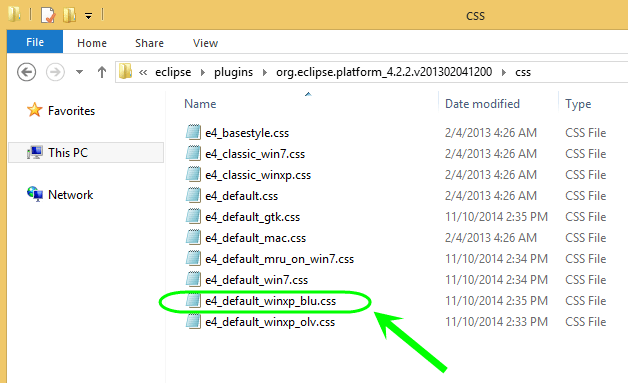Open the File menu
The width and height of the screenshot is (628, 383).
35,42
